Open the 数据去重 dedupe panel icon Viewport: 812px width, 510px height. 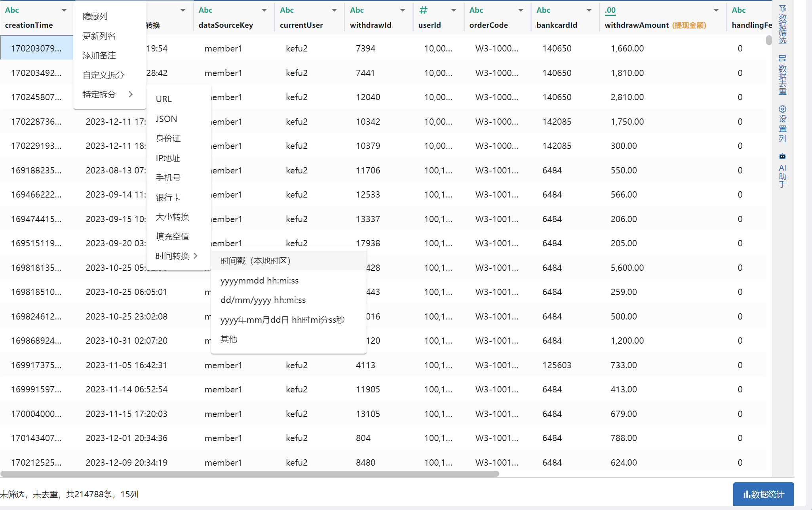tap(782, 59)
